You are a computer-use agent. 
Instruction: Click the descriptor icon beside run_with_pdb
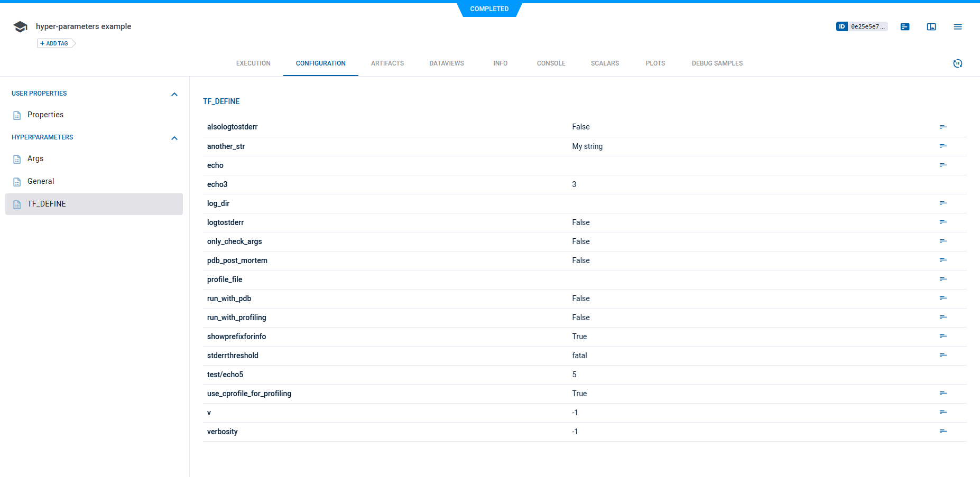coord(944,298)
